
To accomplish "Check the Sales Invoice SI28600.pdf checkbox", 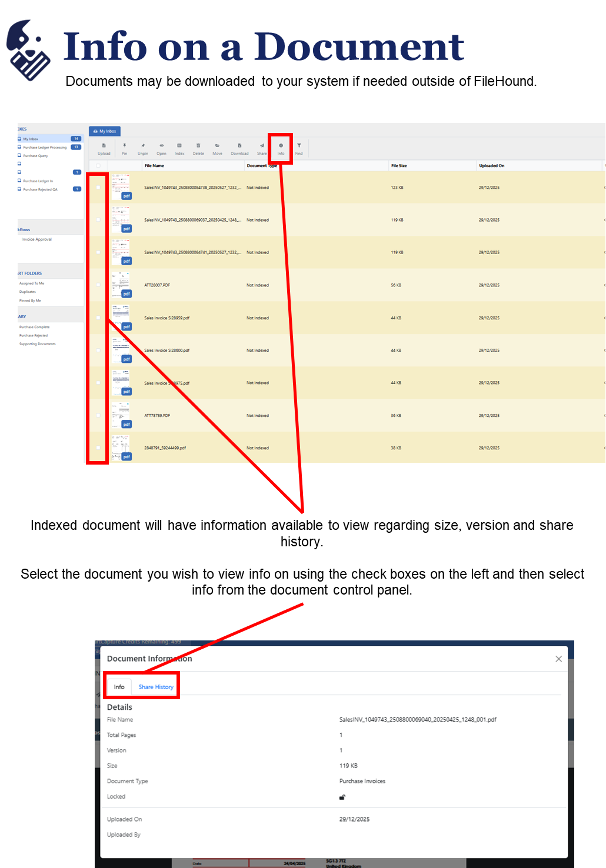I will point(98,350).
